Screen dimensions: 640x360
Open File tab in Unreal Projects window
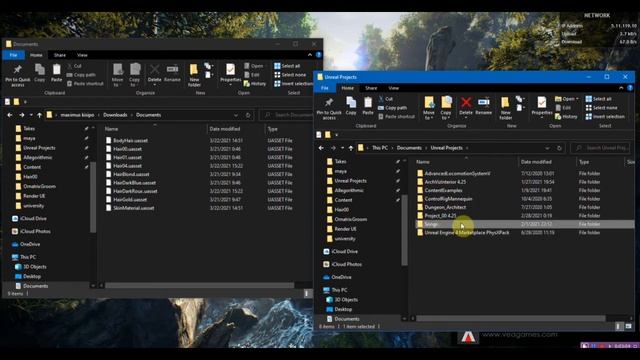[x=325, y=88]
